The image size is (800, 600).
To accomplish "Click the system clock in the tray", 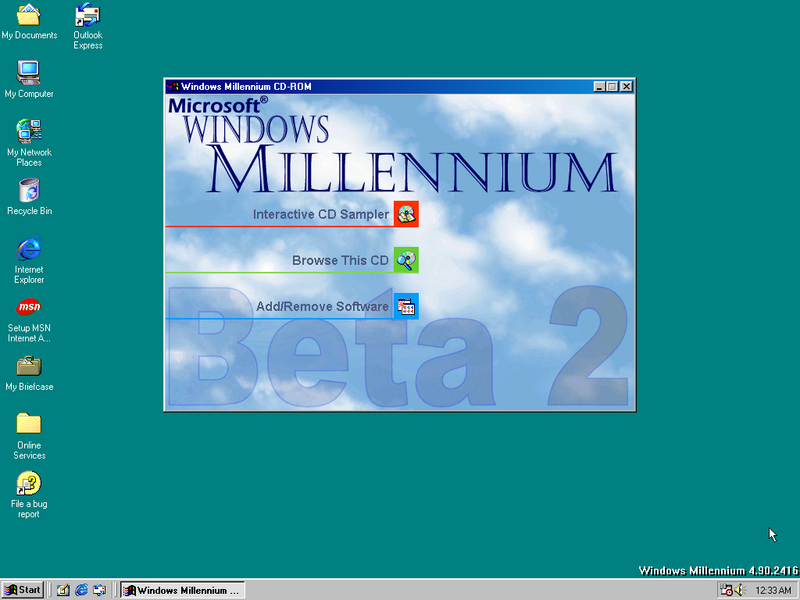I will coord(773,590).
